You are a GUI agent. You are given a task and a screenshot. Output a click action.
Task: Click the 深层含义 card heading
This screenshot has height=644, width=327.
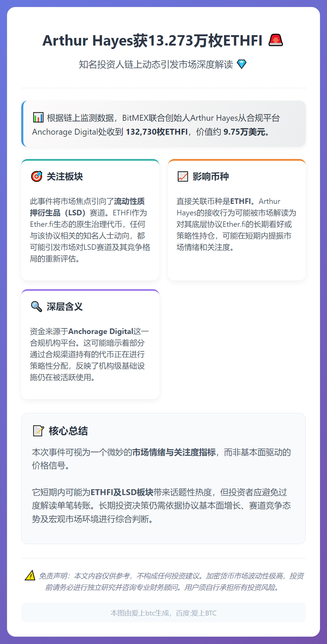coord(65,307)
